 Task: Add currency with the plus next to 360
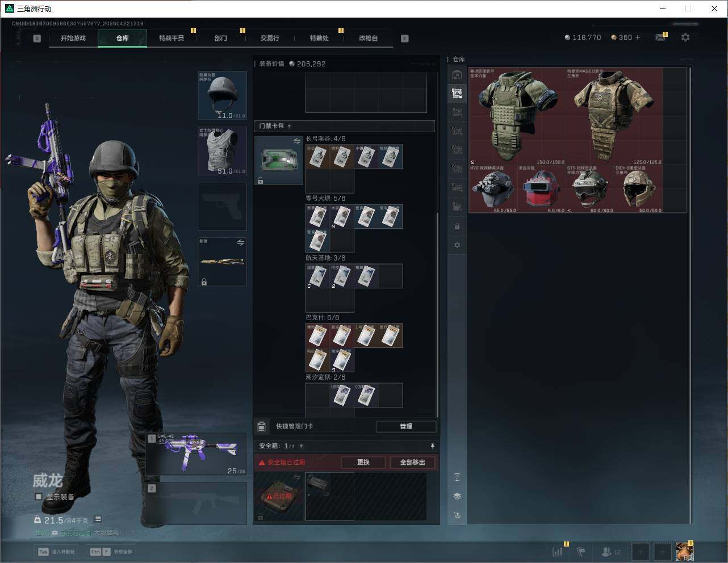click(x=638, y=37)
